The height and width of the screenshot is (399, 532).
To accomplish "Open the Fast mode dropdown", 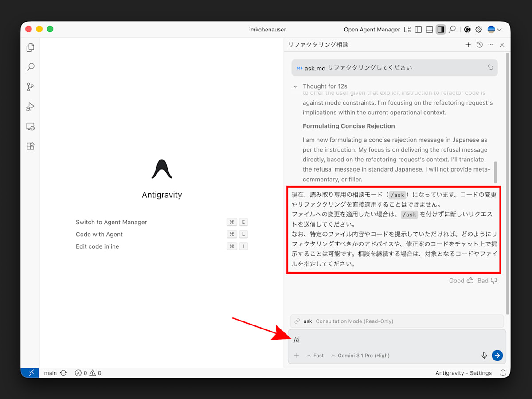I will pos(315,356).
